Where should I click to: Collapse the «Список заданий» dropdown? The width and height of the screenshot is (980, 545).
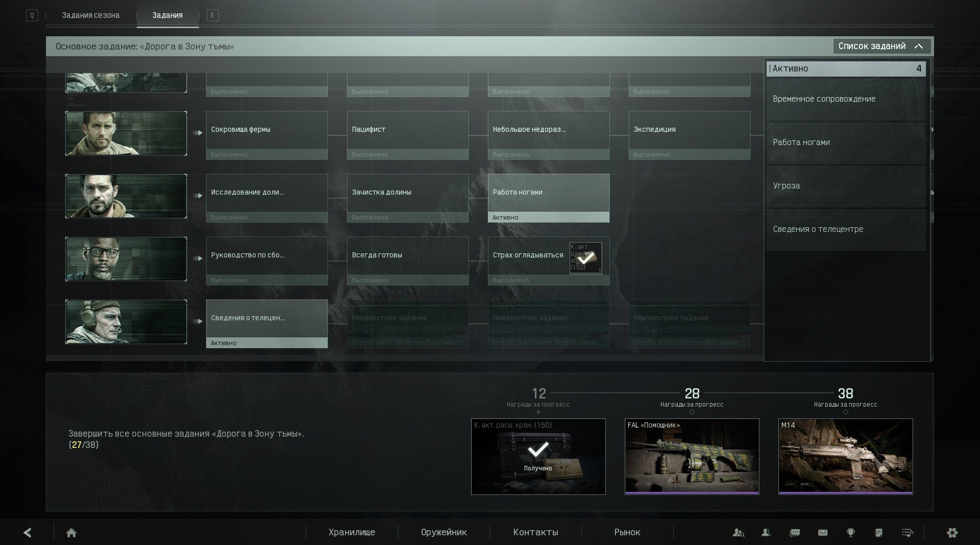click(x=882, y=46)
